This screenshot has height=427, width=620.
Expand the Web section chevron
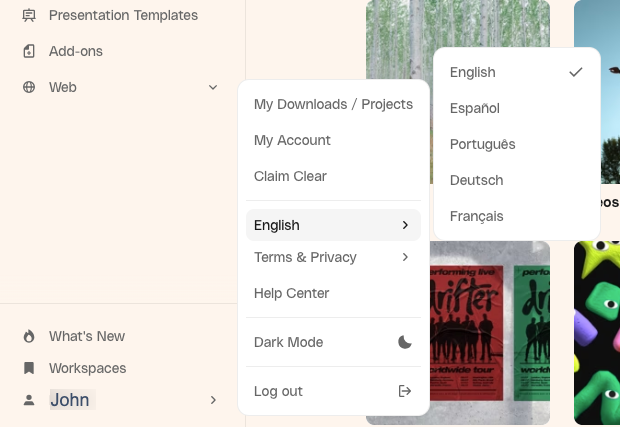[213, 87]
